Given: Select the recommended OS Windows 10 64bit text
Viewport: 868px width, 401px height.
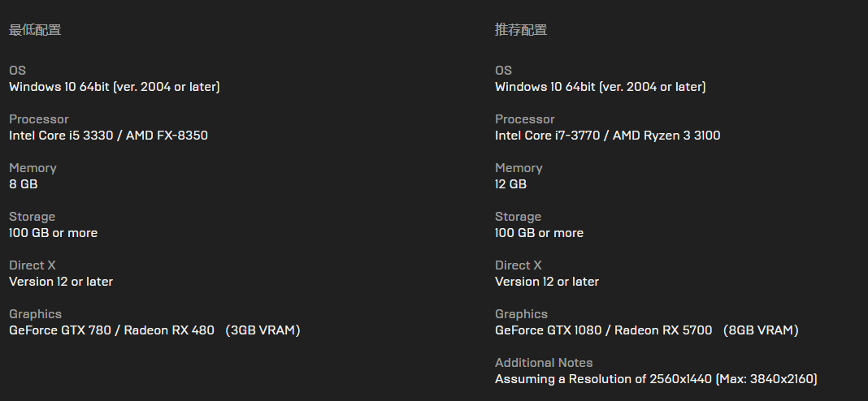Looking at the screenshot, I should click(x=600, y=87).
